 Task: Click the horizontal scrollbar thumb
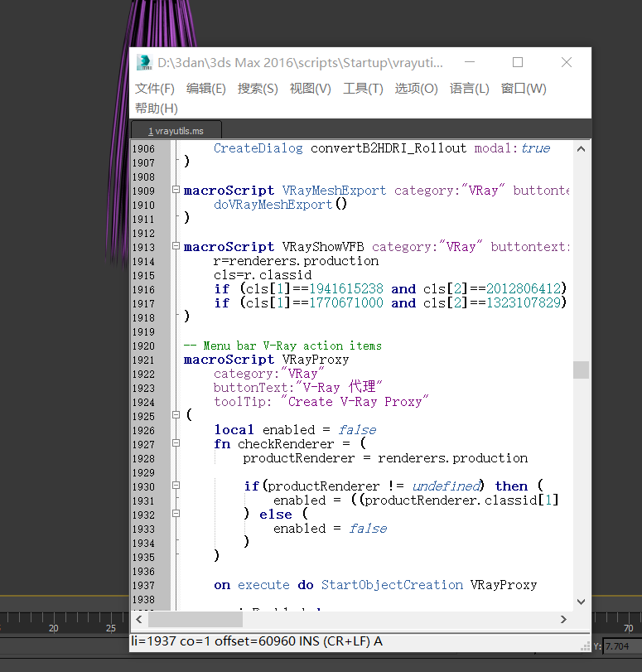[x=195, y=619]
